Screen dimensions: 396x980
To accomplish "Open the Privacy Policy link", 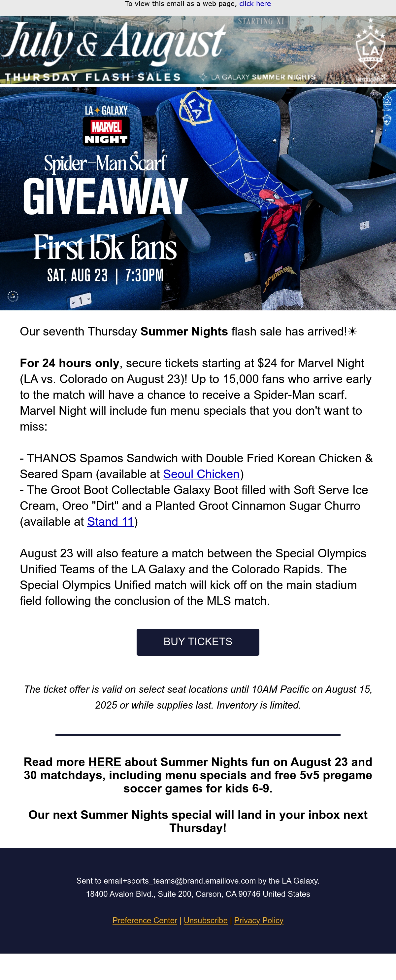I will (x=259, y=920).
